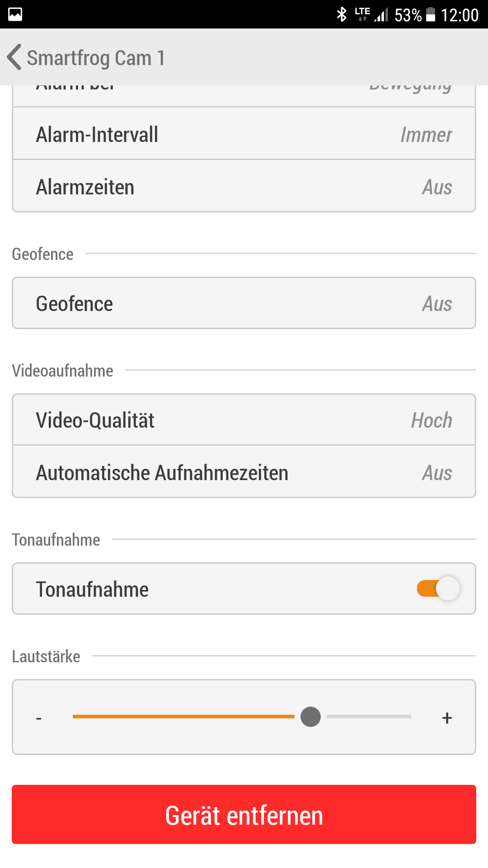Image resolution: width=488 pixels, height=868 pixels.
Task: Tap the Immer alarm interval value
Action: click(x=426, y=135)
